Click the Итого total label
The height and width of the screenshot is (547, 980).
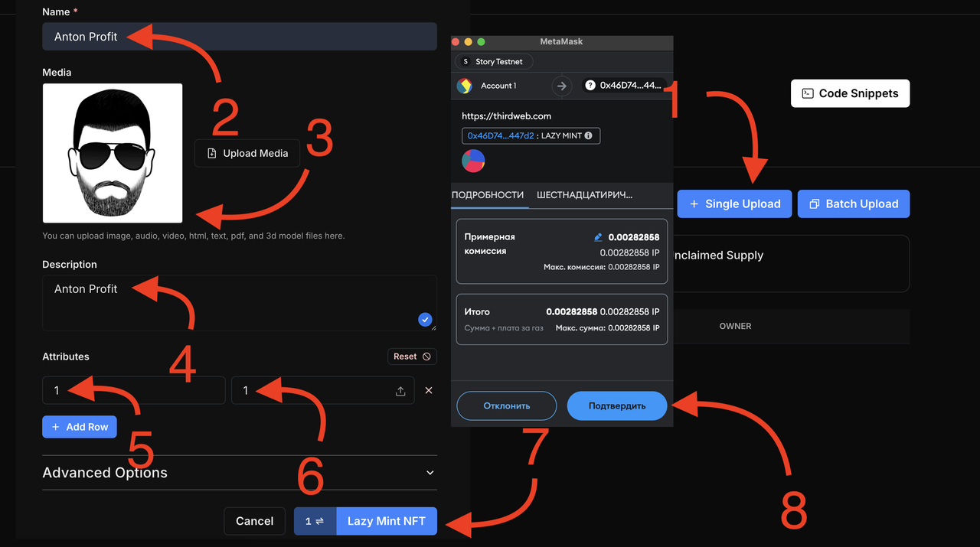(477, 312)
